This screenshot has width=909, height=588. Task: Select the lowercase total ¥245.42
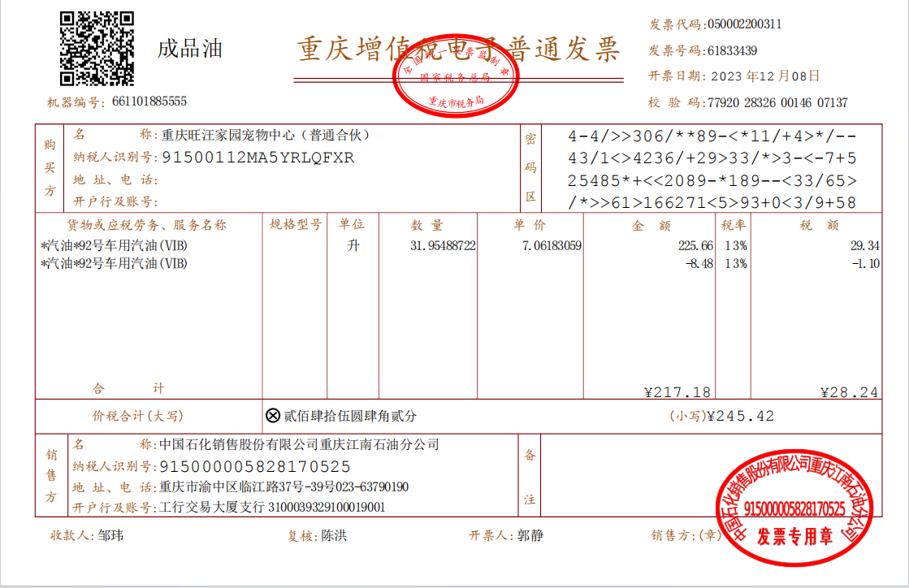pyautogui.click(x=741, y=416)
